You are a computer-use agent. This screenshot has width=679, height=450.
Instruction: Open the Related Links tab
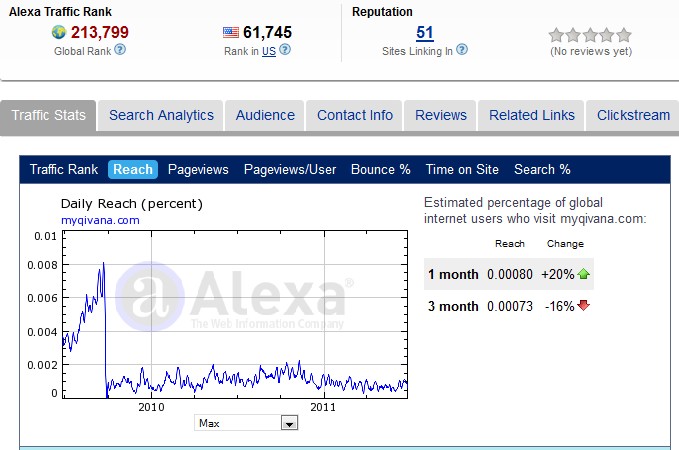pos(532,115)
